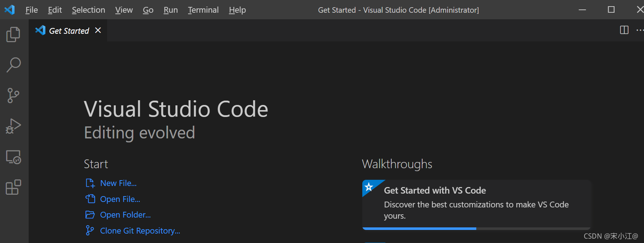
Task: Open the Explorer view in activity bar
Action: click(13, 35)
